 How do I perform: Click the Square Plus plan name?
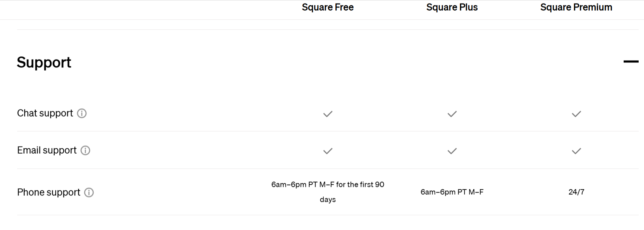coord(451,7)
